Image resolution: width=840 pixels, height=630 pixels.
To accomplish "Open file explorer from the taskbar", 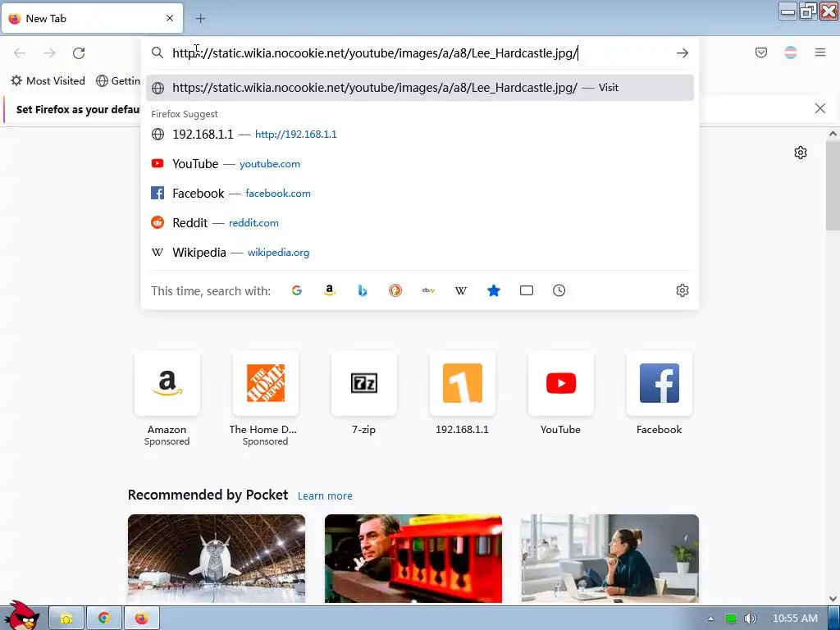I will click(x=66, y=619).
